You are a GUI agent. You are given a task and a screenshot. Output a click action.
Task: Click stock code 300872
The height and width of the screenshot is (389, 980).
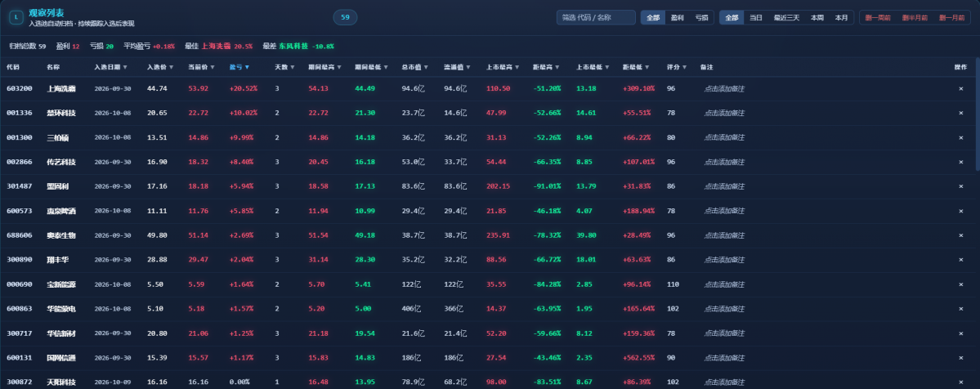tap(20, 382)
